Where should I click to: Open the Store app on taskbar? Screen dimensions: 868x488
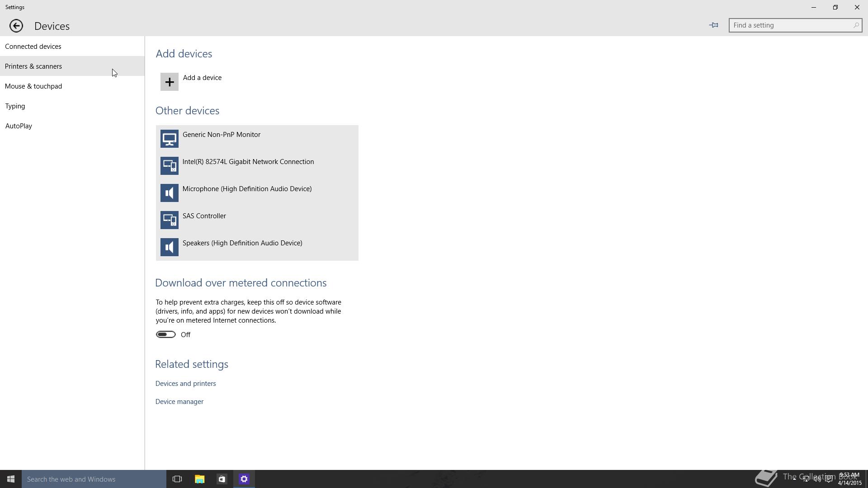coord(222,479)
